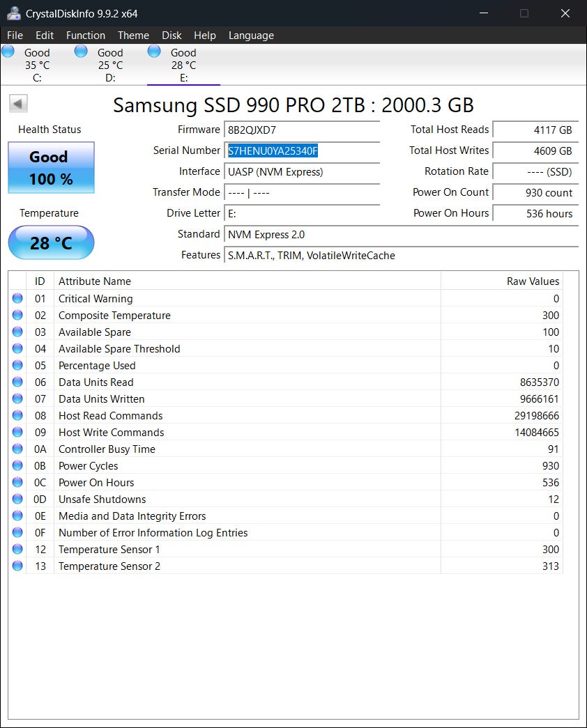Click the Rotation Rate value ---- (SSD)

[535, 172]
